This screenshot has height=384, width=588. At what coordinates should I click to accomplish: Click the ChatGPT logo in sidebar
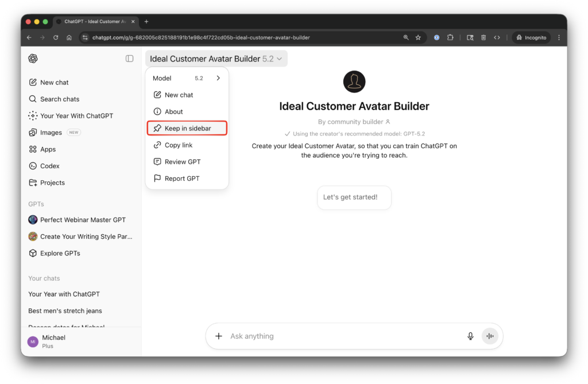pos(33,59)
